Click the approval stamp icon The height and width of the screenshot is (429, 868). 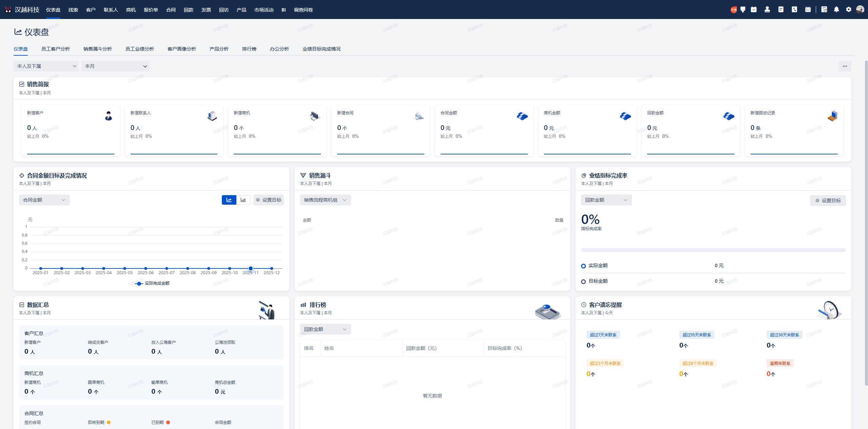[767, 10]
